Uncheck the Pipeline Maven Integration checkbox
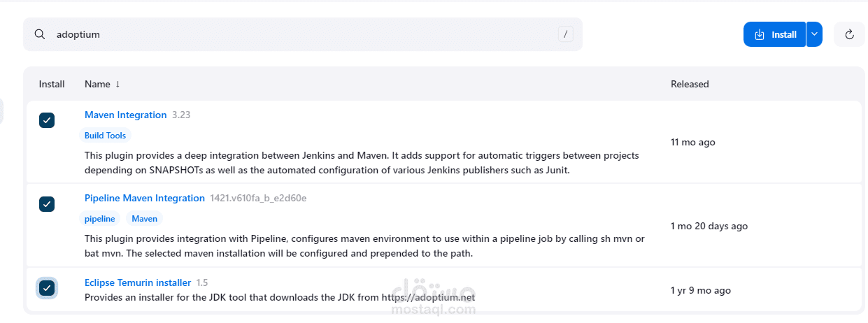The width and height of the screenshot is (868, 323). pyautogui.click(x=47, y=204)
